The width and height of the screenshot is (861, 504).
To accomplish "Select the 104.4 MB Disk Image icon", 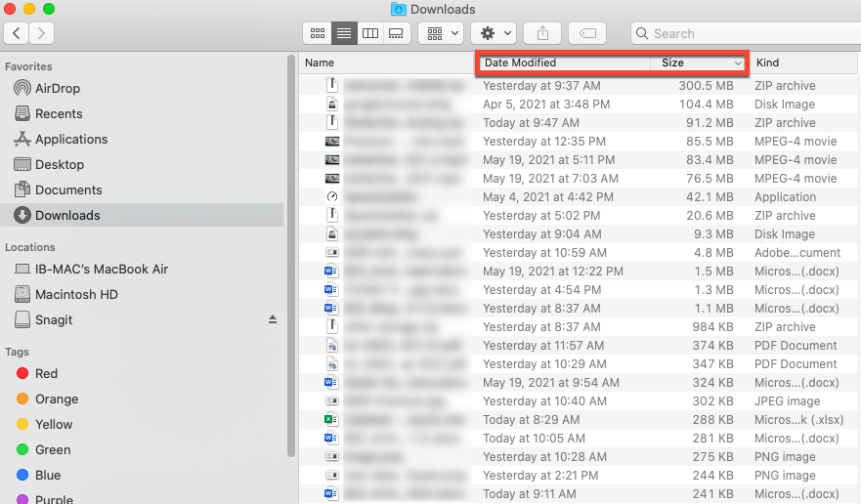I will tap(332, 105).
